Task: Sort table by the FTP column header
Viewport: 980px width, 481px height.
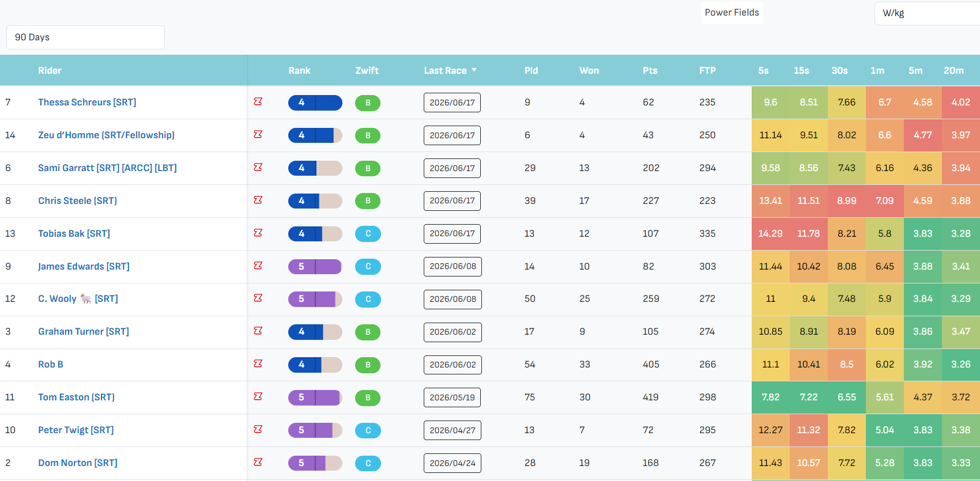Action: 707,70
